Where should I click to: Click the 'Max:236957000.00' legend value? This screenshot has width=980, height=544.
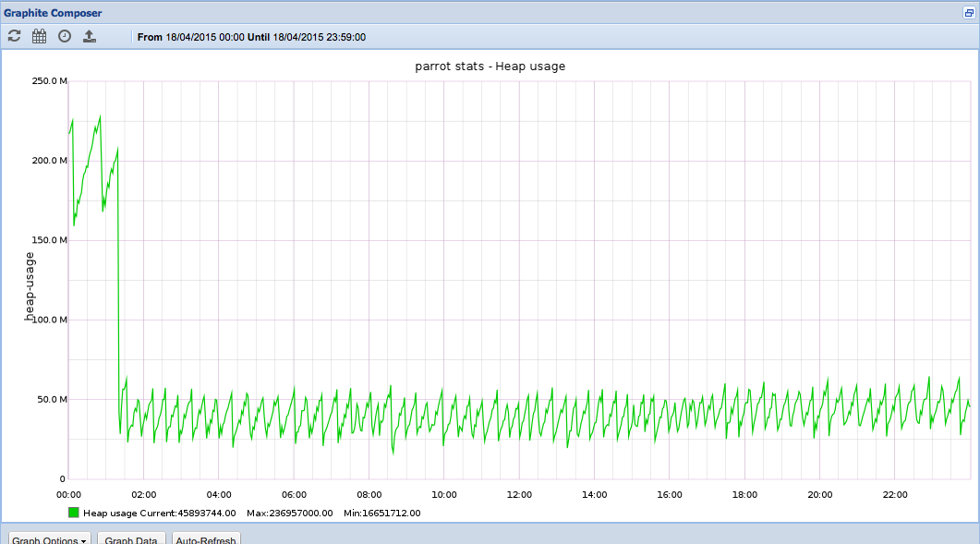click(289, 513)
